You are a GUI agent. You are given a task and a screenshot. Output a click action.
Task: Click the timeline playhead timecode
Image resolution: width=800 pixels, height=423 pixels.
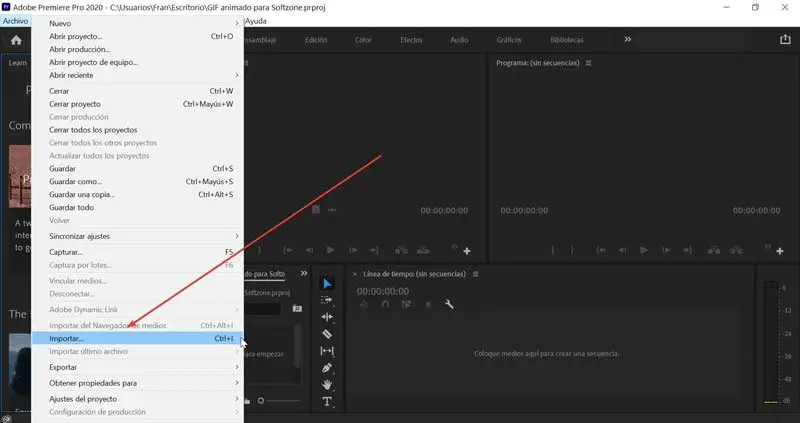pyautogui.click(x=383, y=291)
